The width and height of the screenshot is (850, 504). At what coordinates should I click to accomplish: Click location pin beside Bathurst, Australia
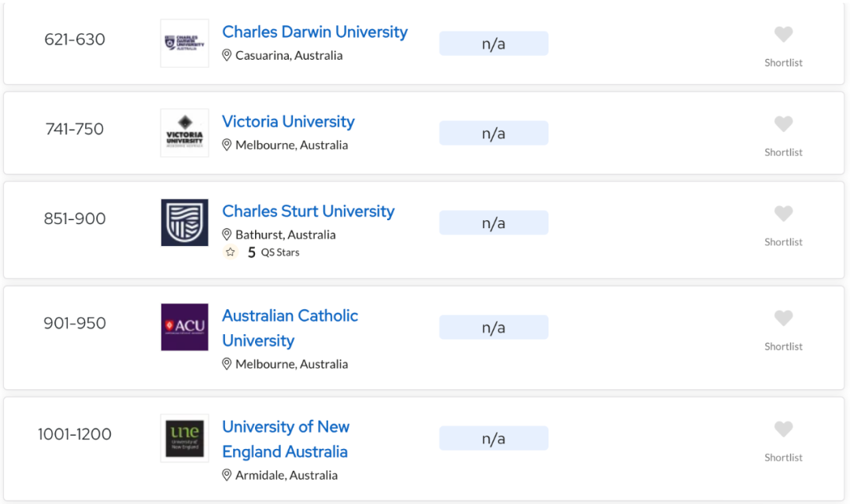[227, 234]
